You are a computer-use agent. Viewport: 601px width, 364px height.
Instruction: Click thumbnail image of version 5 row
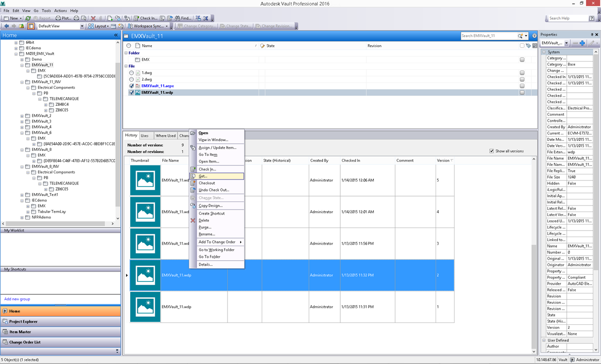click(x=145, y=180)
